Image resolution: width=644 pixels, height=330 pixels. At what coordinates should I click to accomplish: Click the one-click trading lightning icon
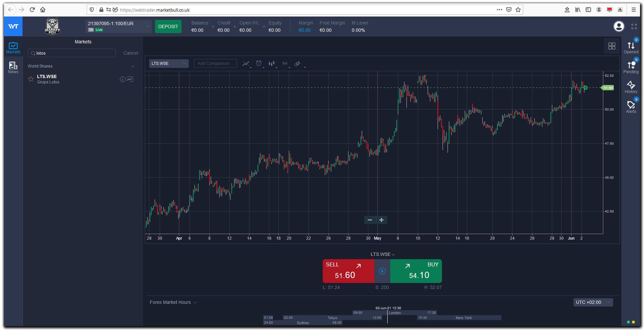(x=382, y=271)
